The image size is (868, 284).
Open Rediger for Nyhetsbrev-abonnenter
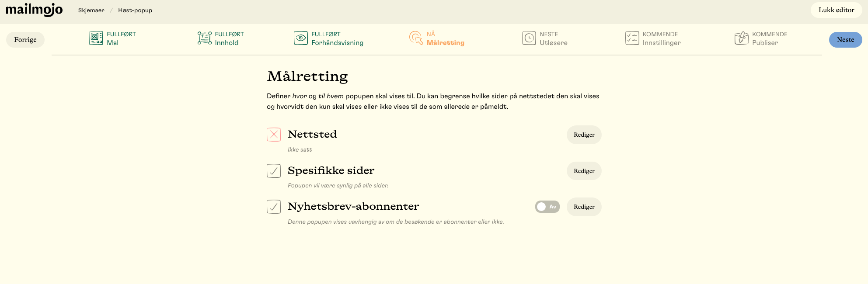coord(584,207)
